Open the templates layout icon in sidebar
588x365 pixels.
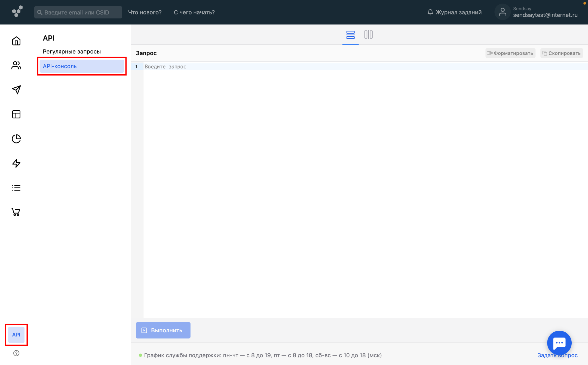pos(16,114)
